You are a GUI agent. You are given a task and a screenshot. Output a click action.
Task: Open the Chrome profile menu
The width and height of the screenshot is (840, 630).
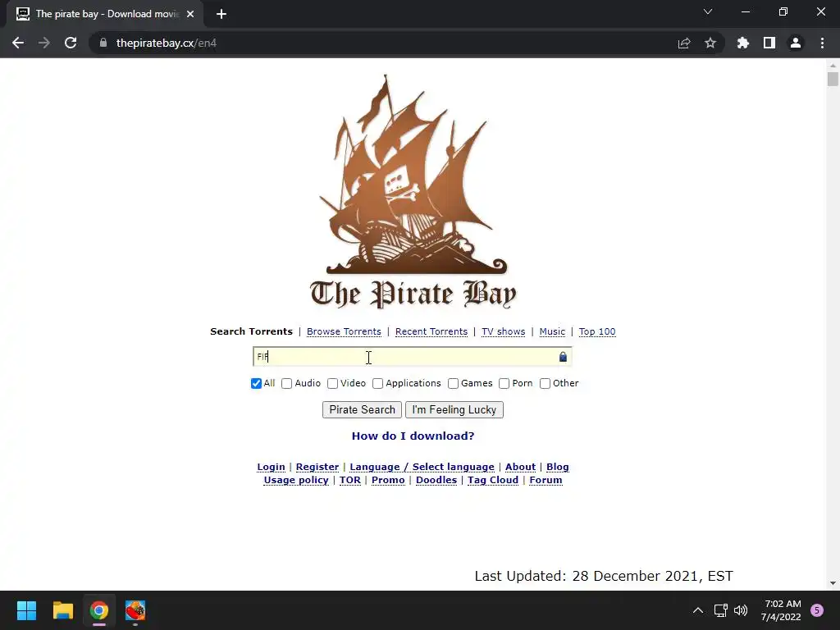click(796, 43)
